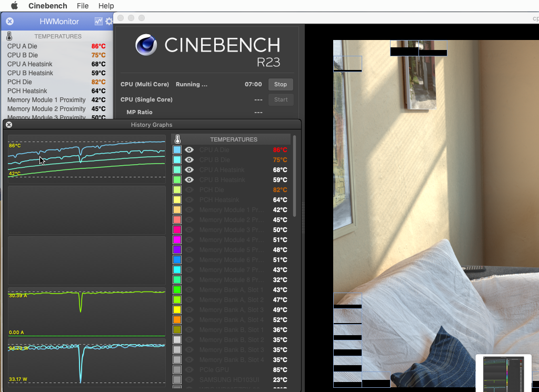Click CPU A Die color swatch
The image size is (539, 392).
pos(177,150)
